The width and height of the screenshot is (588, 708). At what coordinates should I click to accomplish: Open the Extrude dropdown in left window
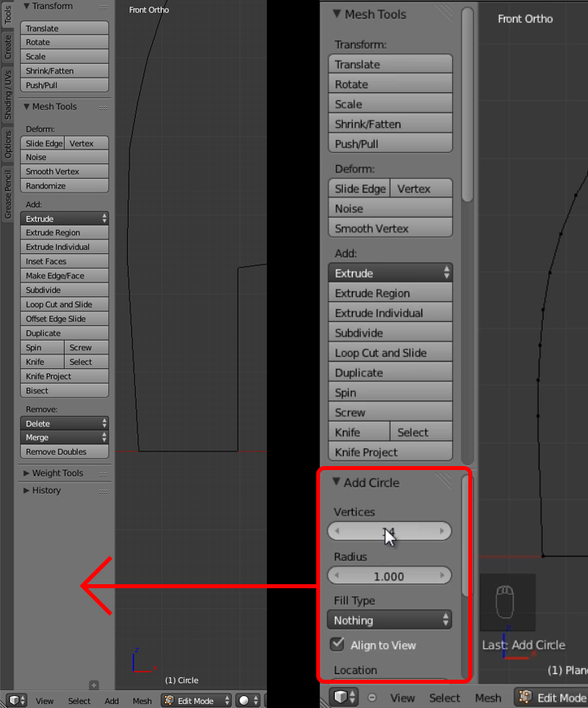point(65,218)
